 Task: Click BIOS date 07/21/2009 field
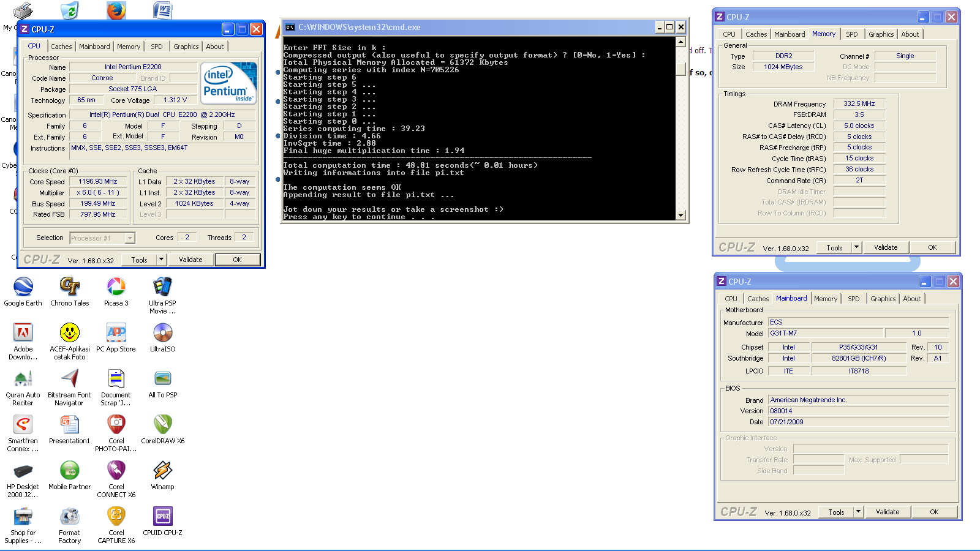coord(858,422)
